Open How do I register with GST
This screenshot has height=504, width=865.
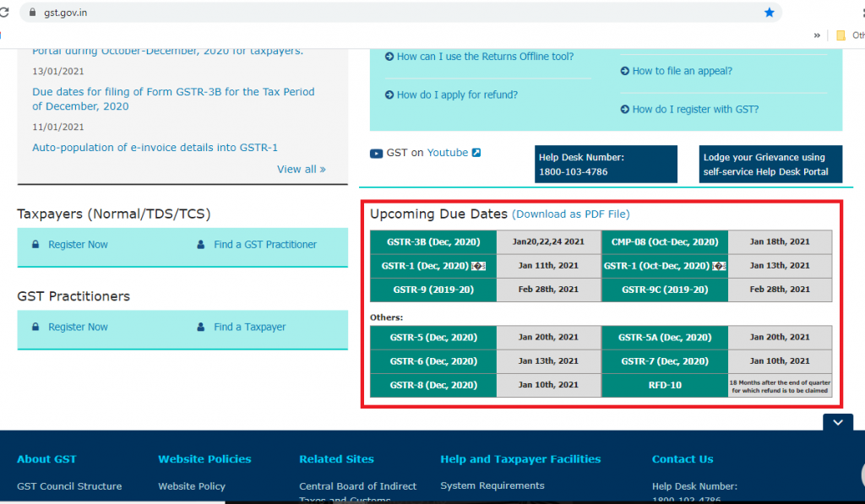tap(694, 110)
